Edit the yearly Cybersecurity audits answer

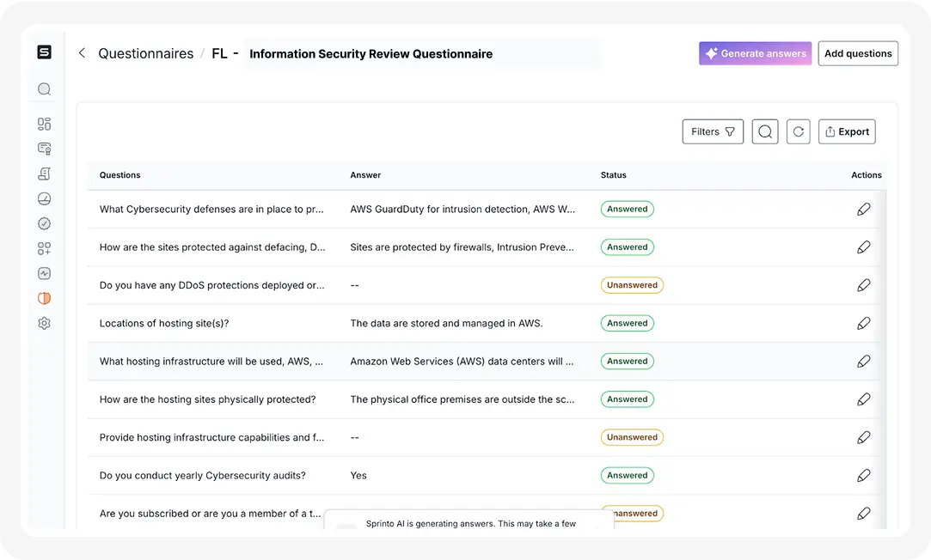pos(863,475)
